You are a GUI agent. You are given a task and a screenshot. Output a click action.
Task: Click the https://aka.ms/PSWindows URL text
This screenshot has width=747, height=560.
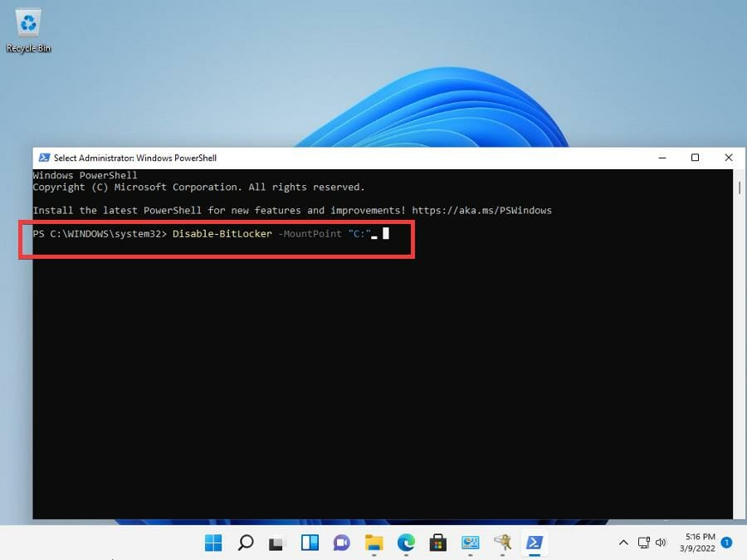[x=481, y=211]
